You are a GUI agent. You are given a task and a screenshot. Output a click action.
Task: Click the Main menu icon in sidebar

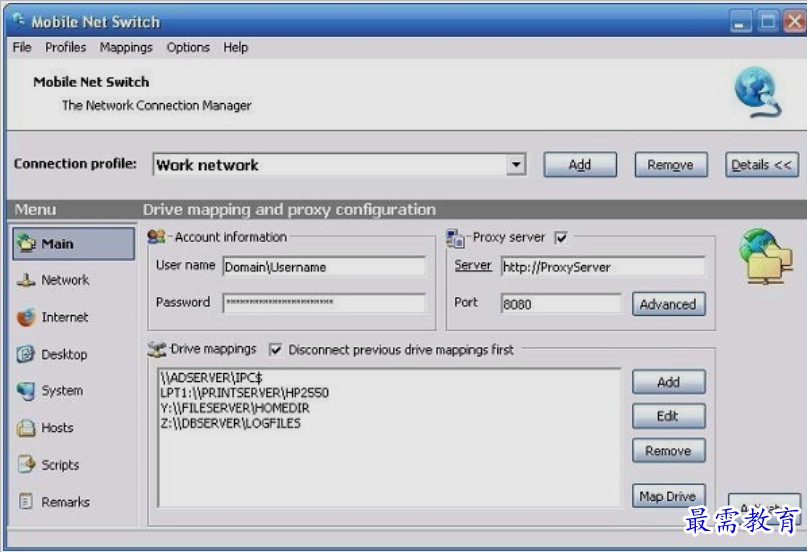point(26,243)
